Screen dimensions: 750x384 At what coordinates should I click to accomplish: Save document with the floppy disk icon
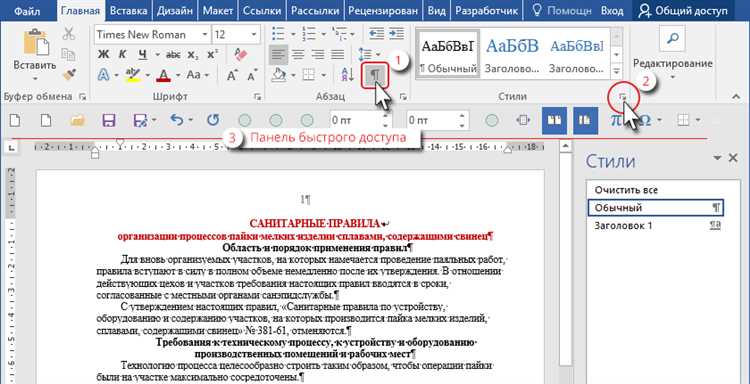109,120
